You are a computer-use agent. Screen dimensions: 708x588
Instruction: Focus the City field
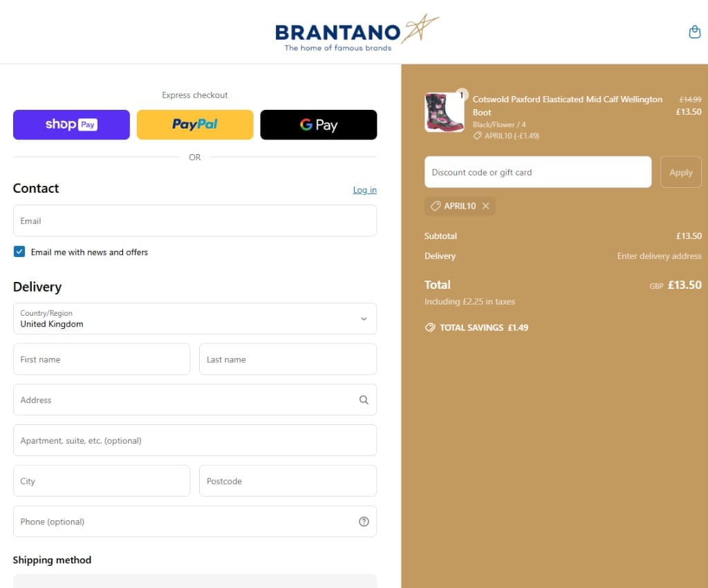pos(102,481)
